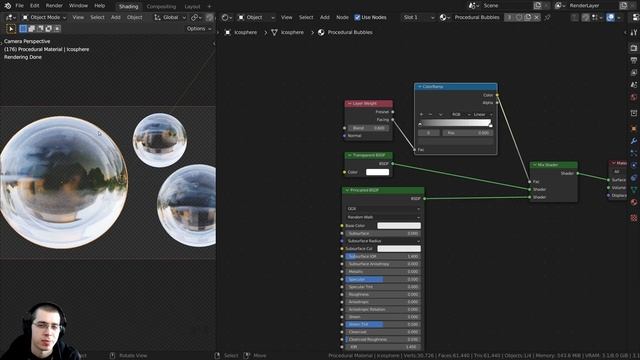
Task: Open the editor type menu icon in viewport
Action: [x=10, y=18]
